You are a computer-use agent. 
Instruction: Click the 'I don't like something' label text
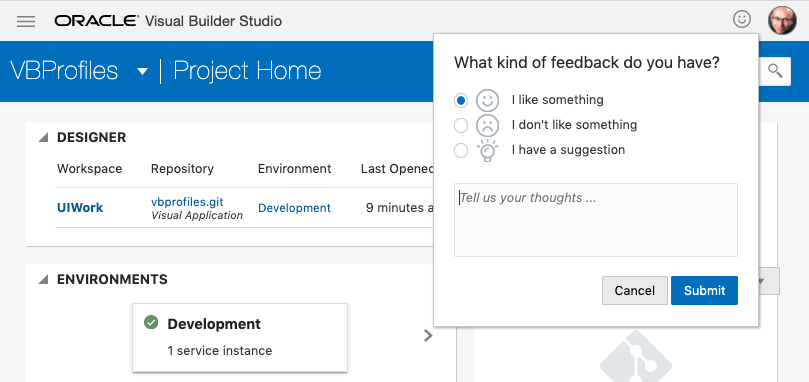pyautogui.click(x=574, y=125)
